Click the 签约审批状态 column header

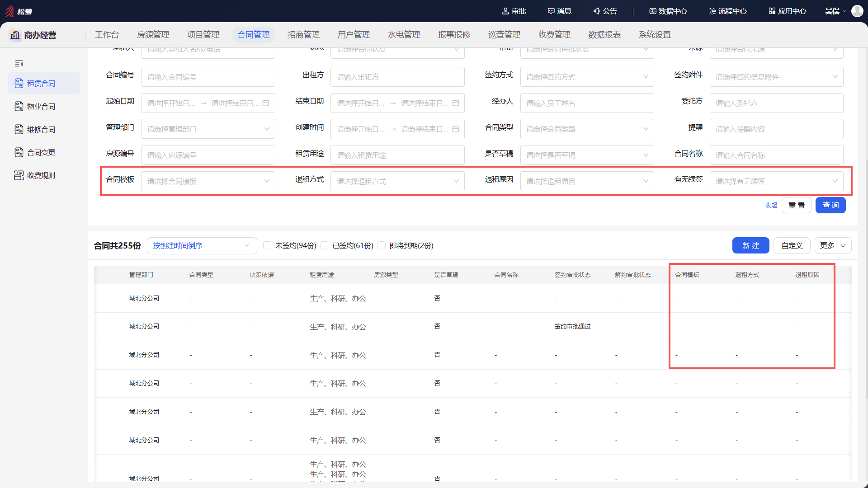[x=572, y=275]
